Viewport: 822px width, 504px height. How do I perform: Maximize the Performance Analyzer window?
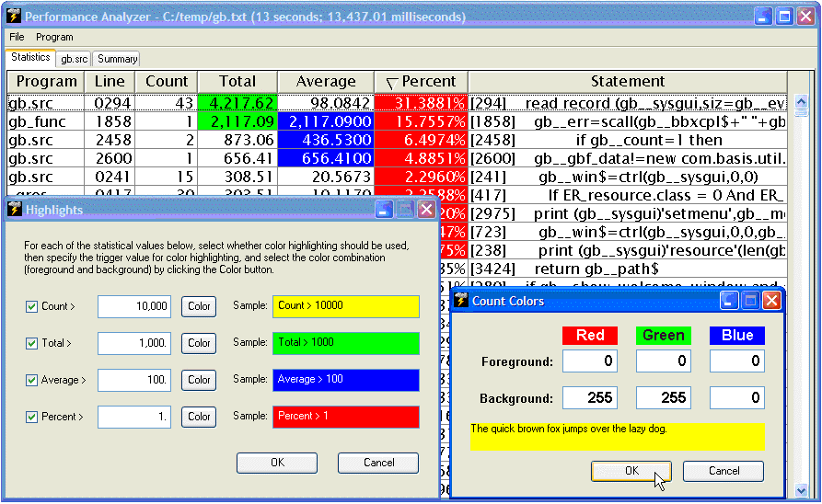pyautogui.click(x=785, y=17)
